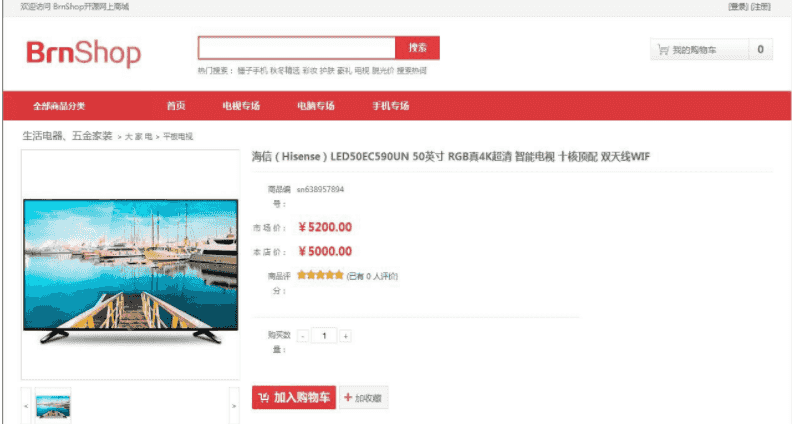811x424 pixels.
Task: Click hot search term 豪礼
Action: (x=344, y=71)
